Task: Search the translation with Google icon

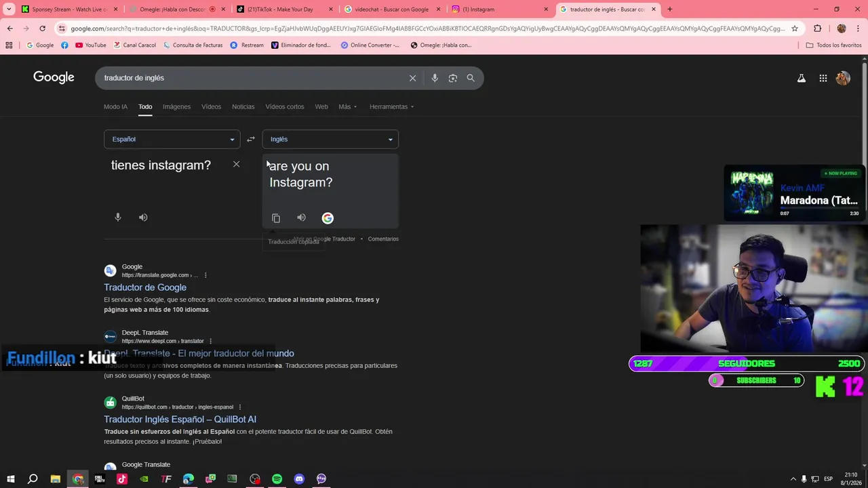Action: click(328, 218)
